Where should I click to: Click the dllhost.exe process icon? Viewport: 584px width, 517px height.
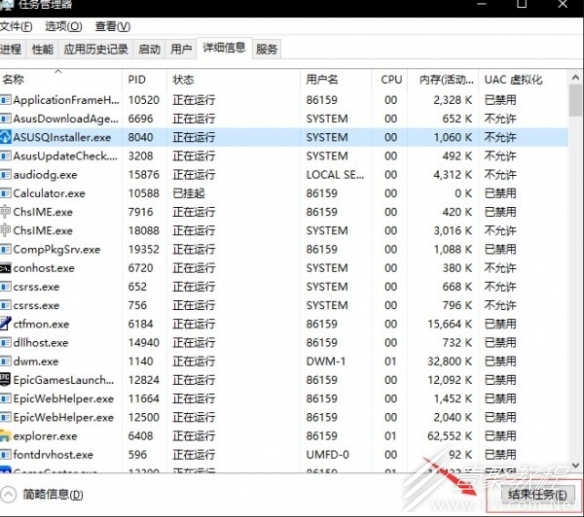click(5, 343)
